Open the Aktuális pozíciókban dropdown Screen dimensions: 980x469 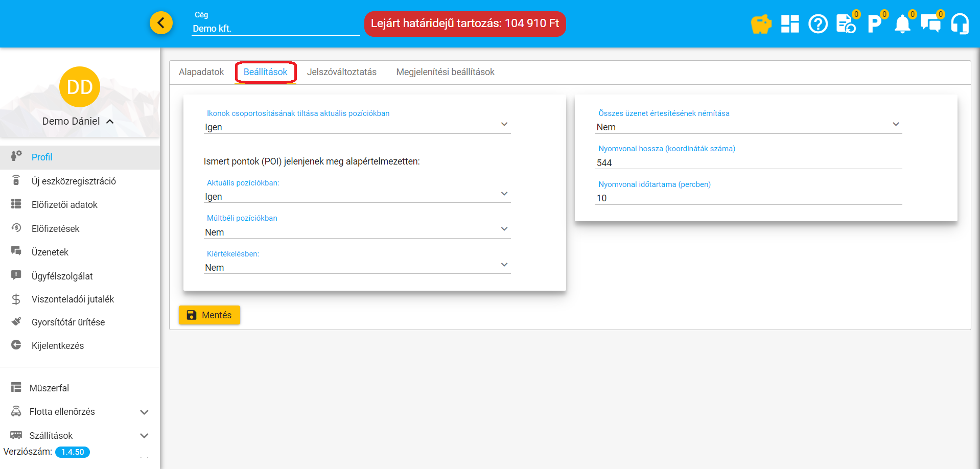pyautogui.click(x=357, y=196)
